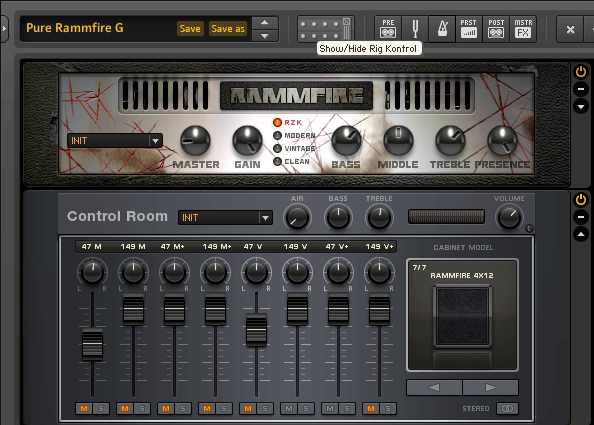Screen dimensions: 594x425
Task: Mute the 149 M+ channel
Action: pyautogui.click(x=207, y=408)
